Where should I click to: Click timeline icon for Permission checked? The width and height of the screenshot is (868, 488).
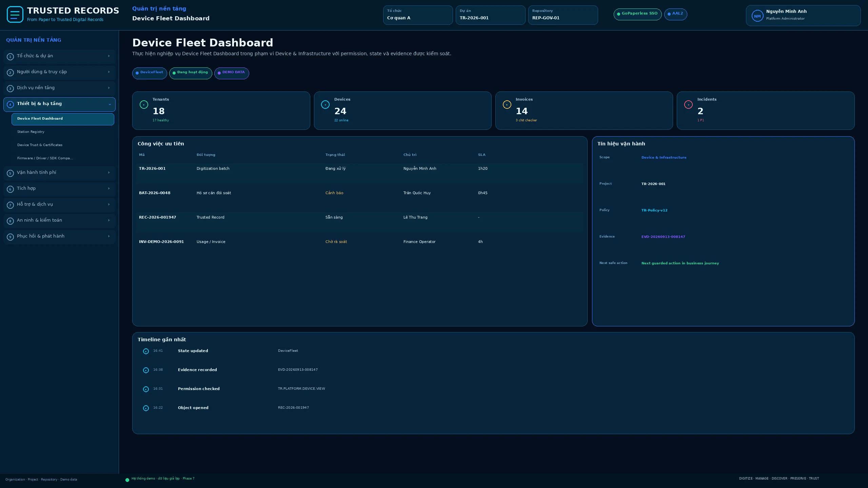tap(146, 389)
